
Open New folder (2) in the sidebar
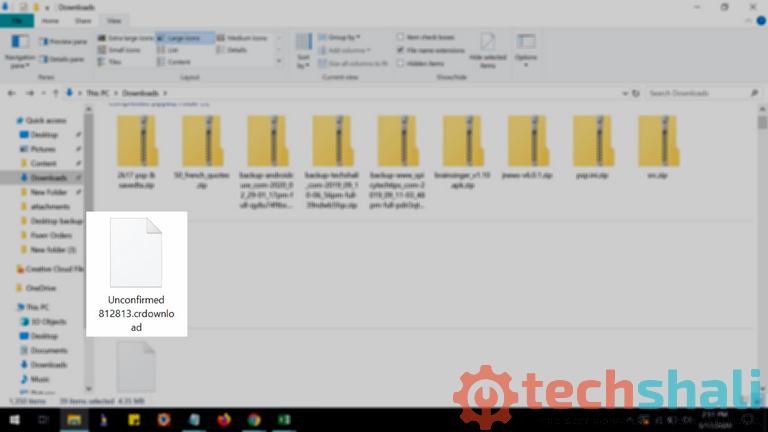coord(53,250)
